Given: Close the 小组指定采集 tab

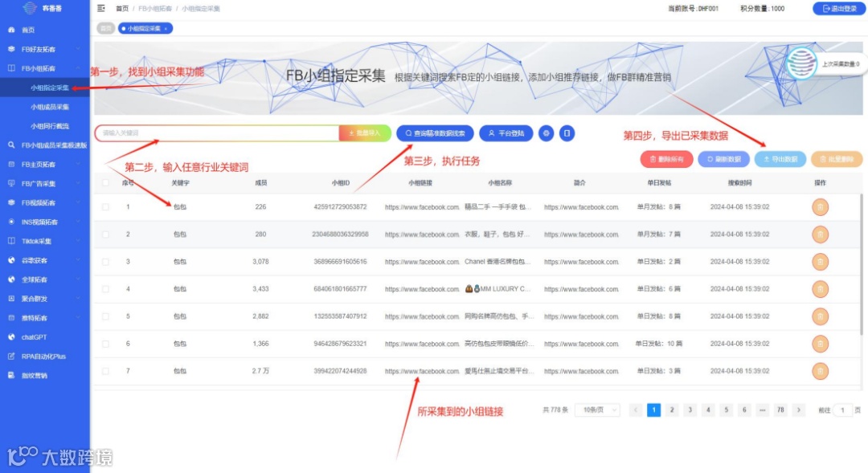Looking at the screenshot, I should [166, 29].
